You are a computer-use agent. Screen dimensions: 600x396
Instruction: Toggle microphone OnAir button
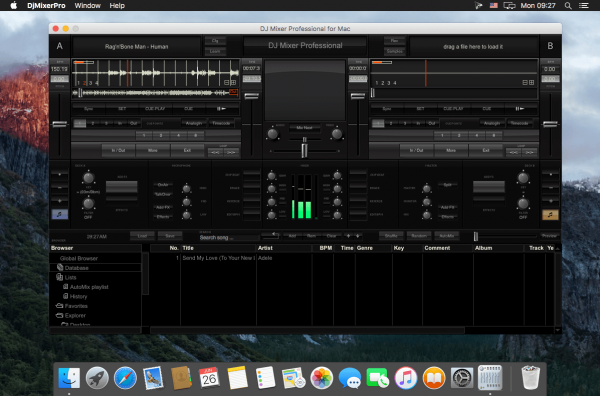pyautogui.click(x=163, y=185)
